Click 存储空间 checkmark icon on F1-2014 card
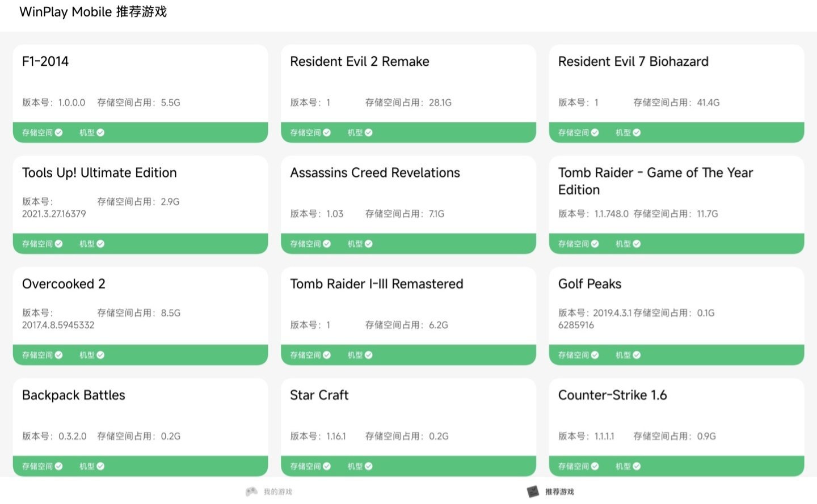The width and height of the screenshot is (817, 504). (x=59, y=133)
